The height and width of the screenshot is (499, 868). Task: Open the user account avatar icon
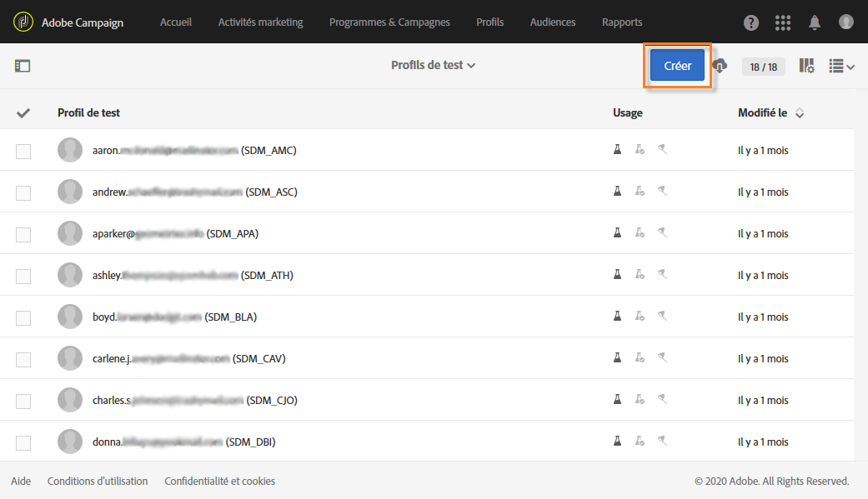coord(845,22)
